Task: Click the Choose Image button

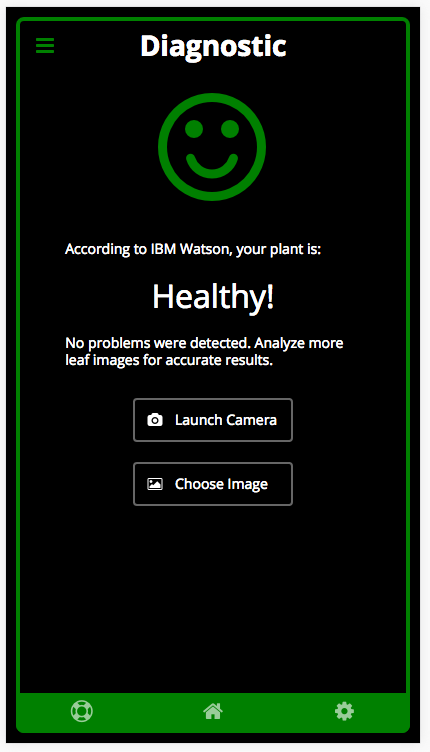Action: (x=213, y=484)
